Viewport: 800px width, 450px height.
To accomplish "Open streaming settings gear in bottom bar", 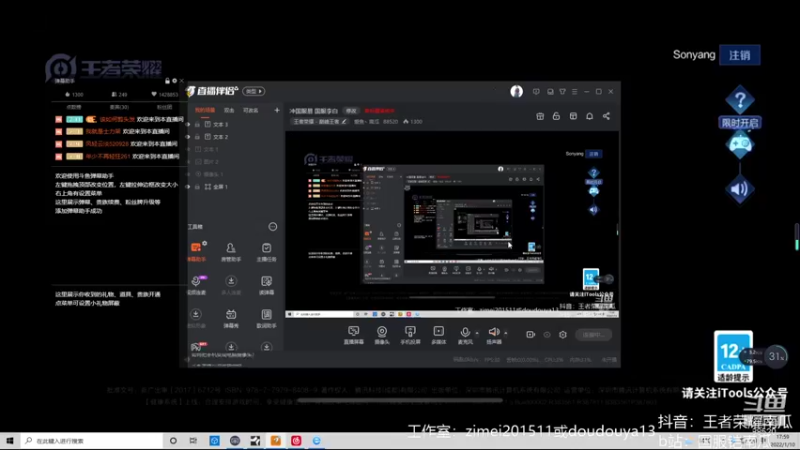I will [x=563, y=335].
